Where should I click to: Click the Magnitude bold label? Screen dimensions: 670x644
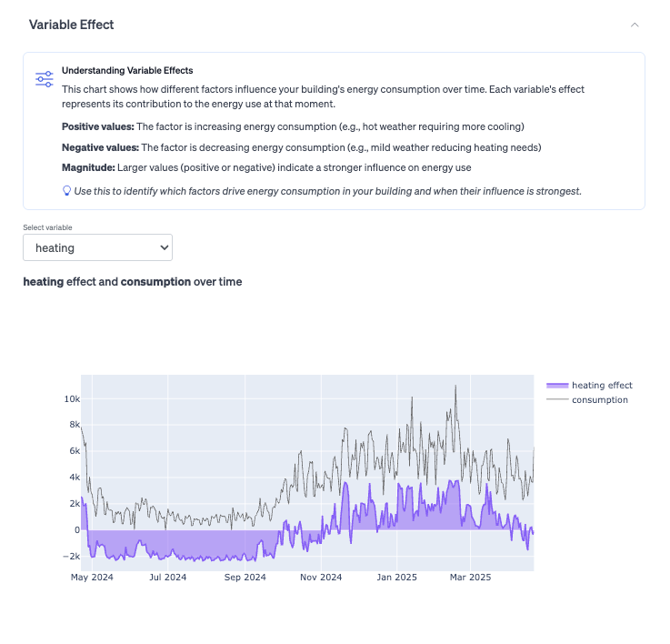(x=88, y=167)
